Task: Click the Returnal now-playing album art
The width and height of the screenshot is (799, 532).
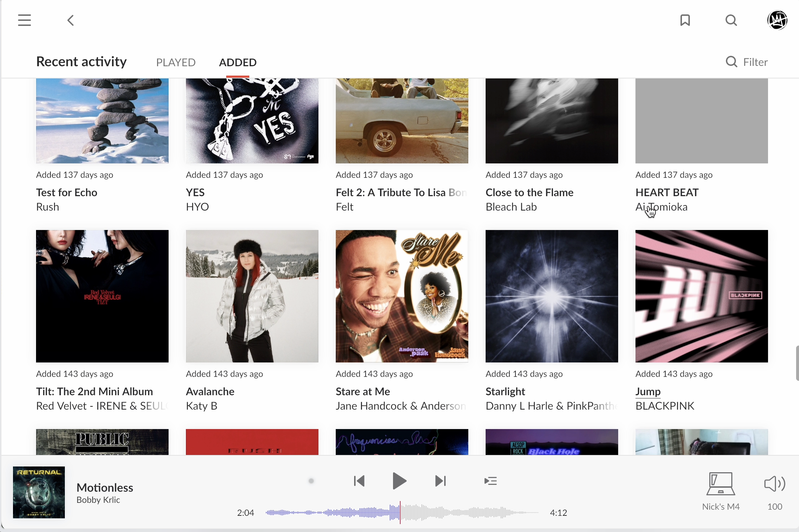Action: click(39, 492)
